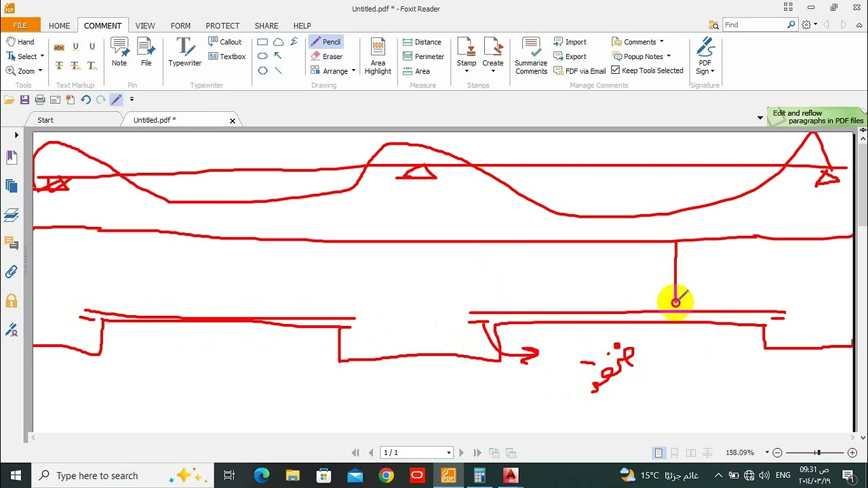Screen dimensions: 868x488
Task: Select the Distance measure tool
Action: tap(422, 42)
